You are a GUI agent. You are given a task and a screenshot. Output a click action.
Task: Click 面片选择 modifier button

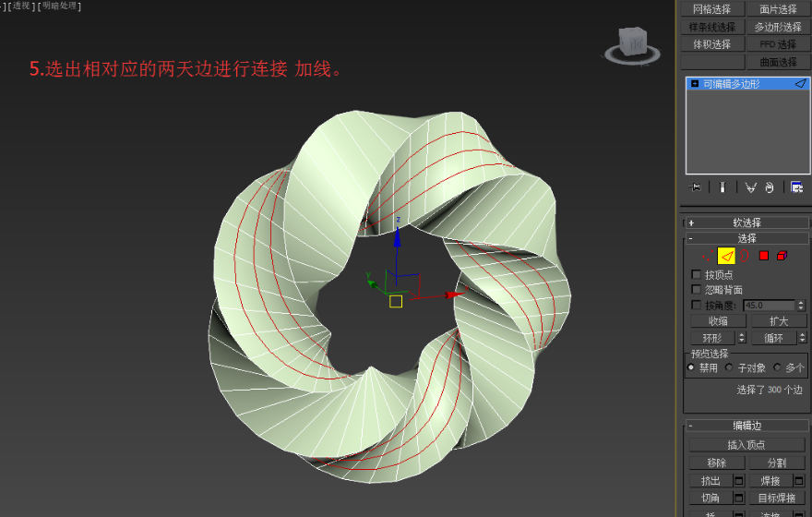coord(779,9)
